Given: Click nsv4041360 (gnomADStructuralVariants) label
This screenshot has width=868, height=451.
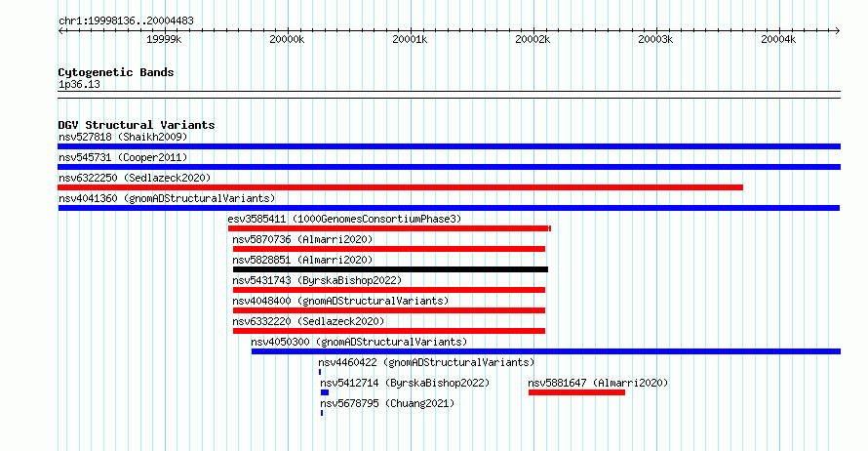Looking at the screenshot, I should (x=167, y=198).
